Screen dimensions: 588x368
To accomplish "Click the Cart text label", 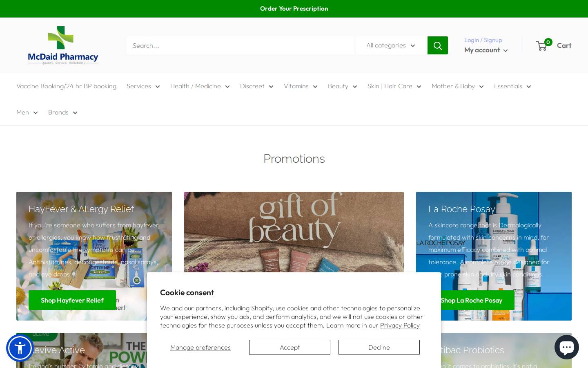I will point(564,45).
